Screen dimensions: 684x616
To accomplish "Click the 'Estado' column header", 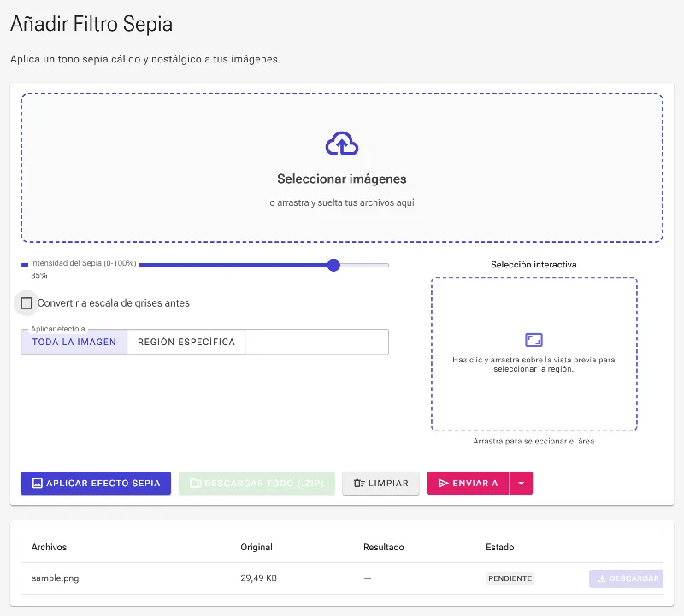I will (x=499, y=547).
